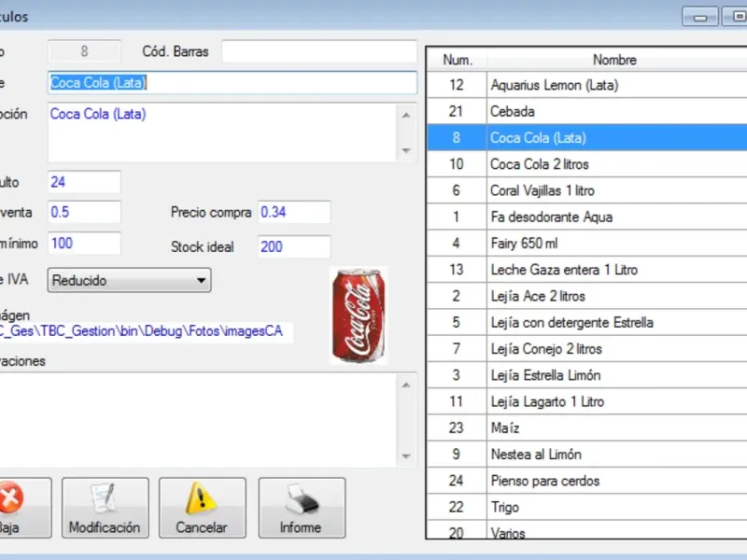Click the Cancelar warning button
747x560 pixels.
click(x=202, y=508)
